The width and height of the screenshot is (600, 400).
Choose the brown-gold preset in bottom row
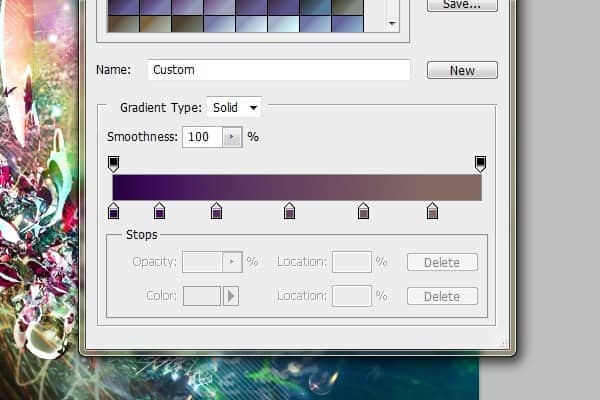tap(155, 24)
